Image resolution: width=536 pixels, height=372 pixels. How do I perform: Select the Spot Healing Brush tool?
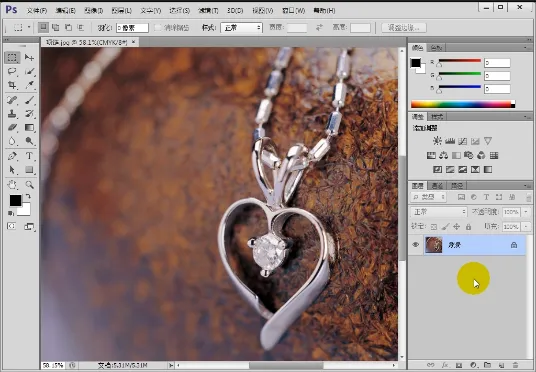tap(12, 100)
